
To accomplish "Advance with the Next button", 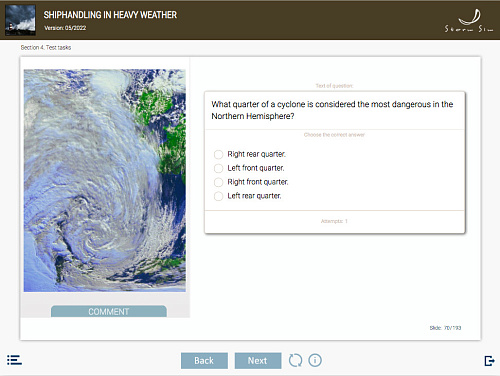I will tap(258, 361).
